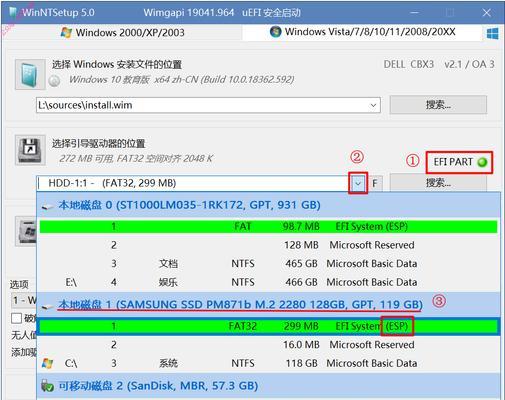Select the C:\ 系统 118 GB NTFS partition
This screenshot has width=505, height=400.
click(268, 363)
